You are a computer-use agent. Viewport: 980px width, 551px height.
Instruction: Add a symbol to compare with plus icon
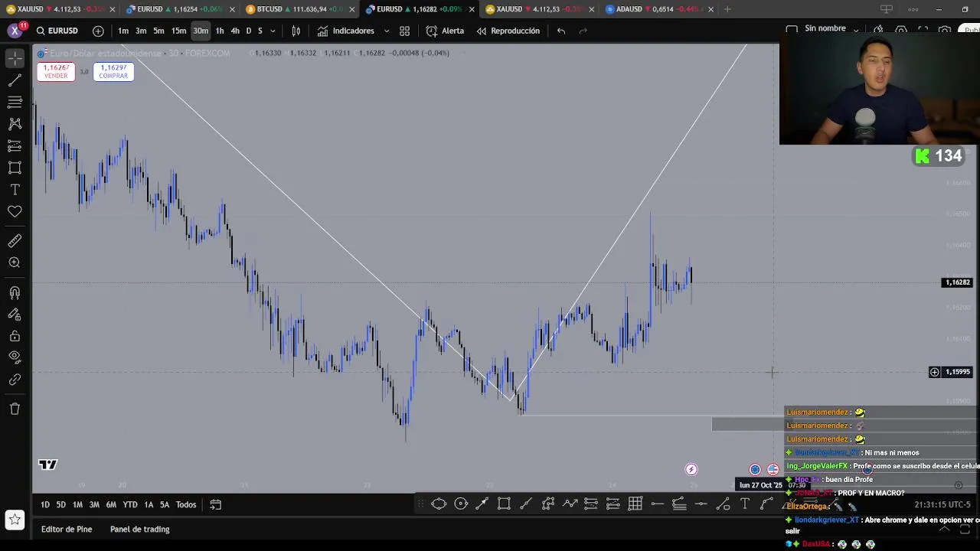(x=98, y=31)
